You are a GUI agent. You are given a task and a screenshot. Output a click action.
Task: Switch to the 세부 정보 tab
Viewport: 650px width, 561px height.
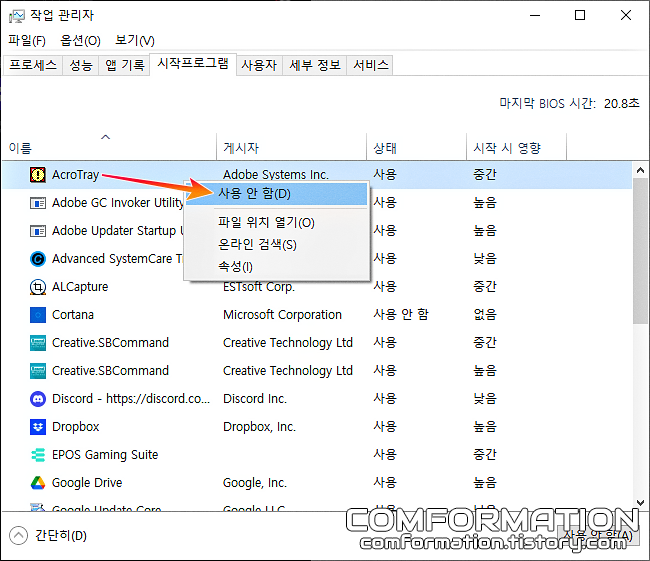[315, 65]
